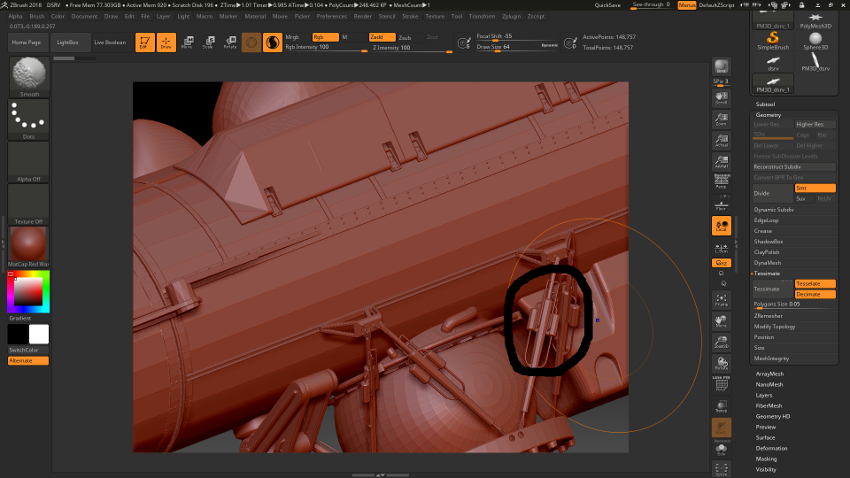Open the Preferences menu
850x478 pixels.
point(332,16)
